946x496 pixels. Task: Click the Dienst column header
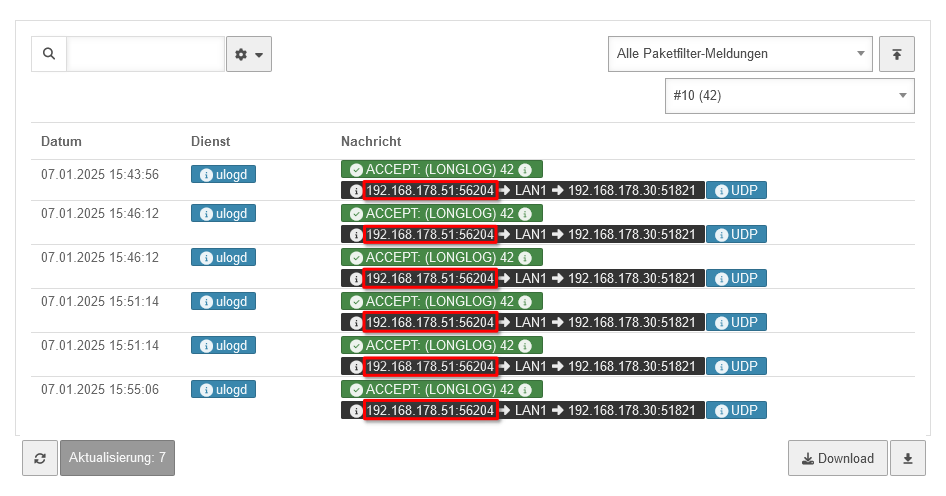[211, 142]
